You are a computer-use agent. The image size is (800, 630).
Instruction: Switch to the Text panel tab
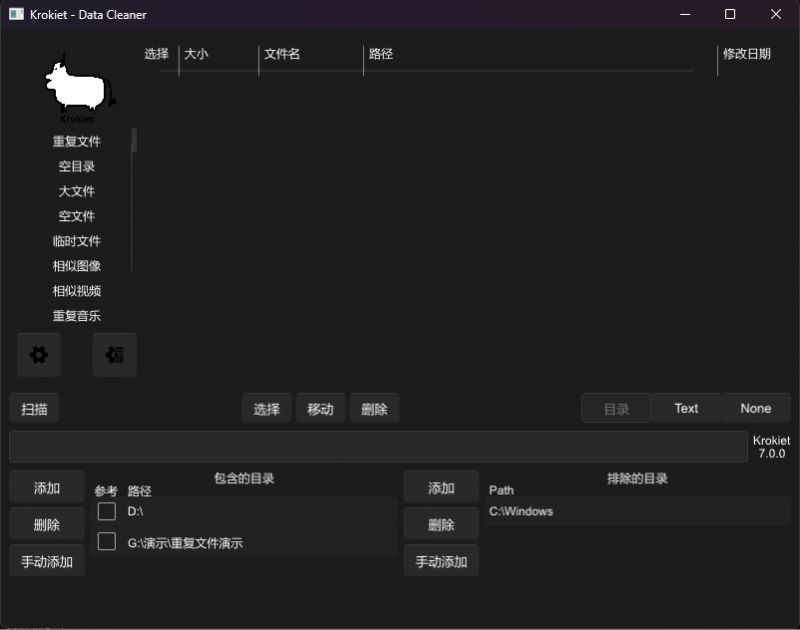pyautogui.click(x=685, y=408)
